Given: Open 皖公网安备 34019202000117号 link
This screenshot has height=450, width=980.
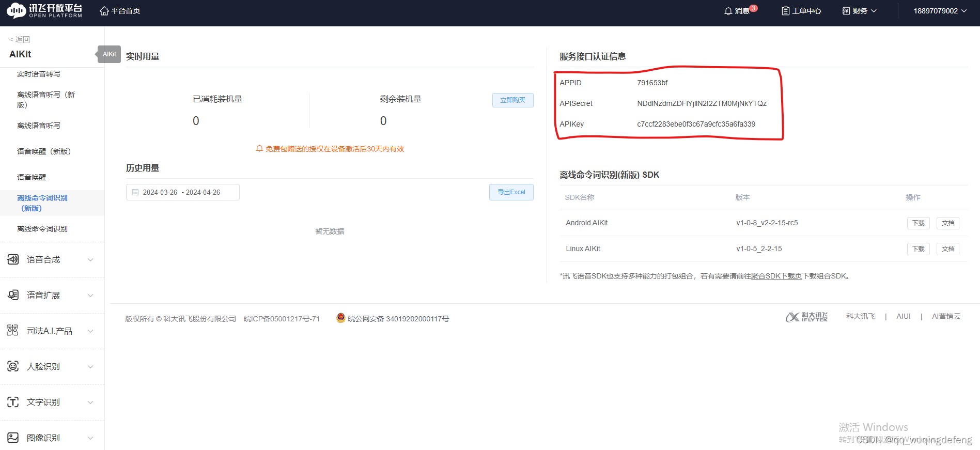Looking at the screenshot, I should 398,319.
